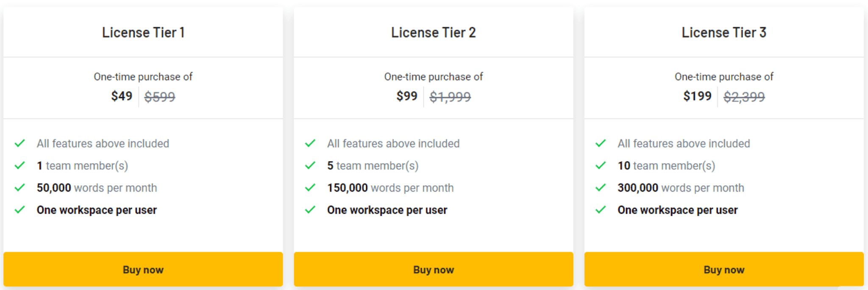Click the $199 price in Tier 3
This screenshot has height=290, width=868.
(697, 96)
